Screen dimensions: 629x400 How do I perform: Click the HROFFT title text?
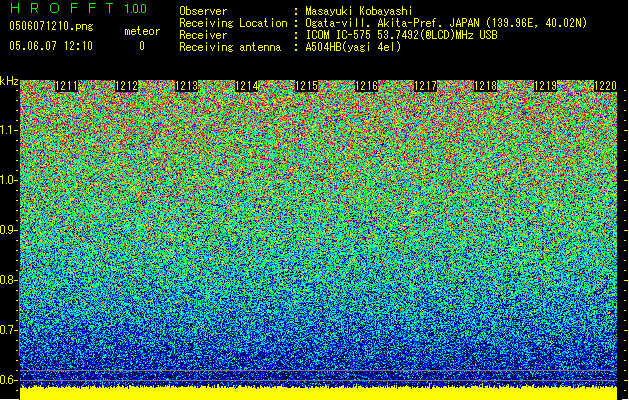pos(62,8)
